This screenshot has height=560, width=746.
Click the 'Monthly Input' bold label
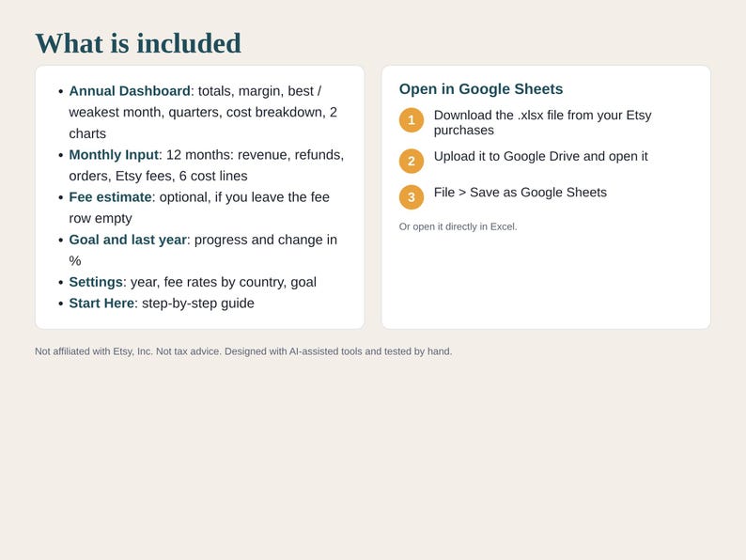[114, 155]
